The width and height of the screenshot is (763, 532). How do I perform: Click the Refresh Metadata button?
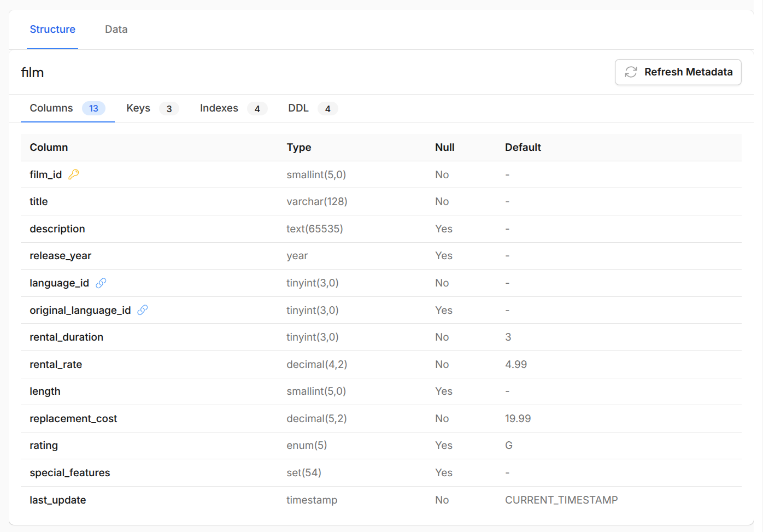tap(678, 72)
